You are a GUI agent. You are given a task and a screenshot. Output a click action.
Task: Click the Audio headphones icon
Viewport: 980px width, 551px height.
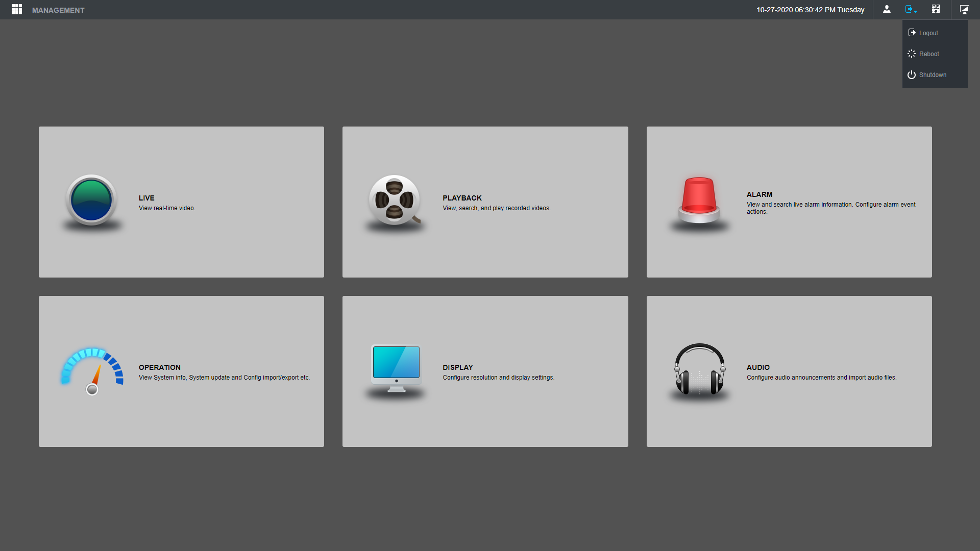click(x=700, y=369)
